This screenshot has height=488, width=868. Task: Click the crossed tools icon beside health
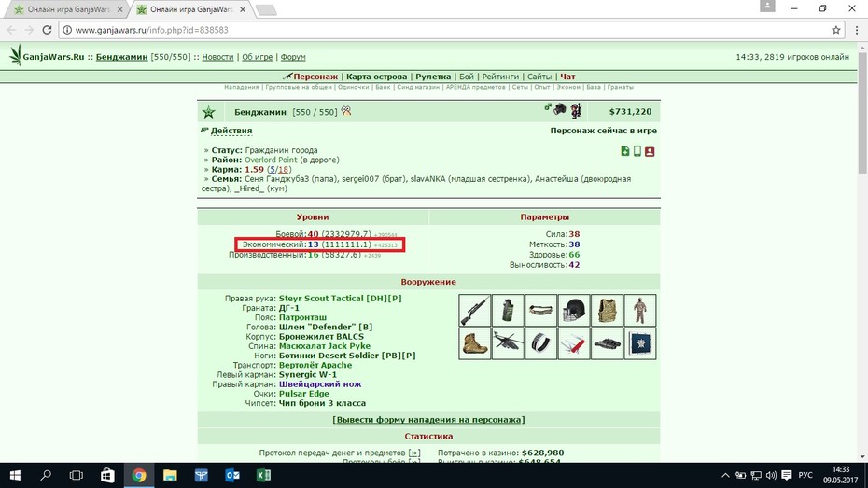click(x=346, y=111)
